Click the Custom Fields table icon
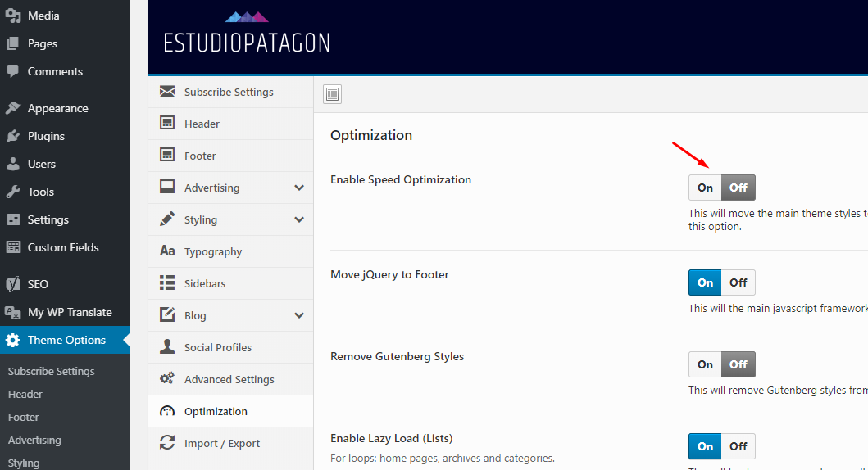This screenshot has width=868, height=470. tap(13, 247)
